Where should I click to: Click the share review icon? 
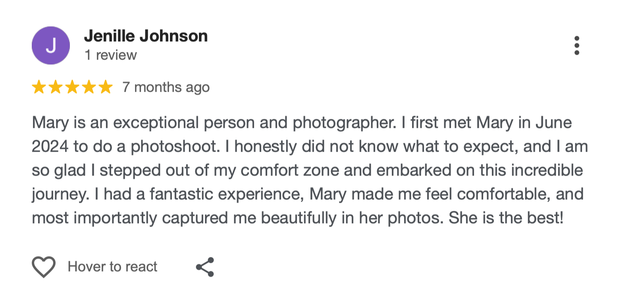[x=205, y=267]
